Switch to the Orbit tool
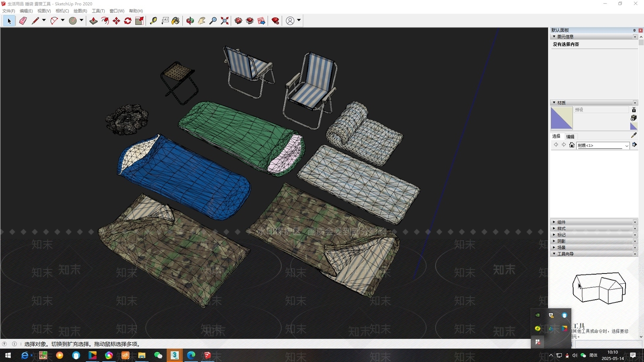The image size is (644, 362). tap(190, 21)
